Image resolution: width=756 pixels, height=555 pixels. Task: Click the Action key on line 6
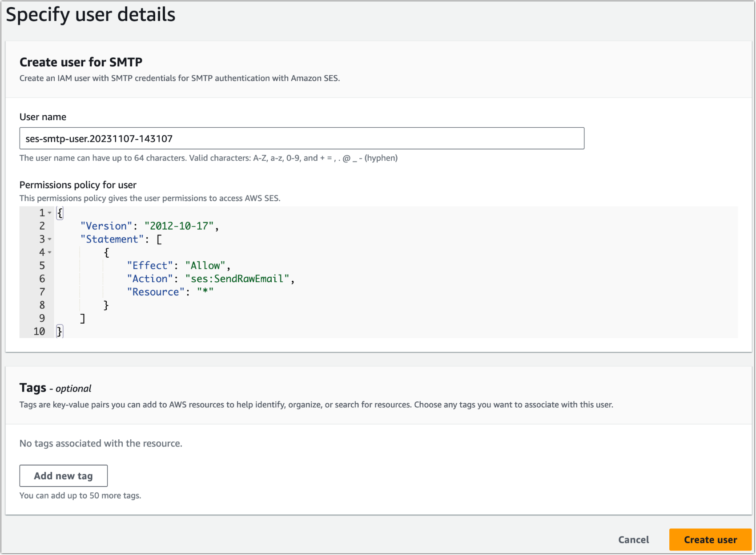pyautogui.click(x=150, y=279)
